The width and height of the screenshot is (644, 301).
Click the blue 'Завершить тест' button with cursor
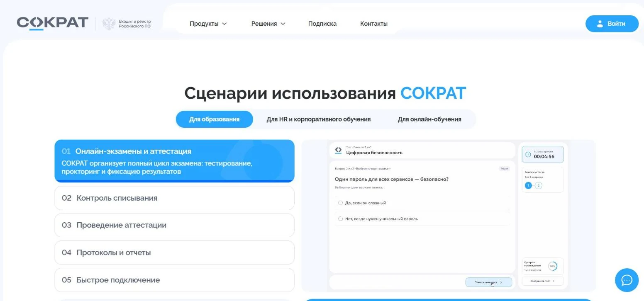[489, 282]
